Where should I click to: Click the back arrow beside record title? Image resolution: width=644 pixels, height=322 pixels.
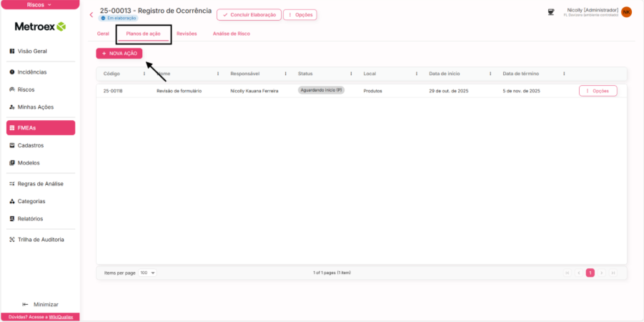point(91,14)
